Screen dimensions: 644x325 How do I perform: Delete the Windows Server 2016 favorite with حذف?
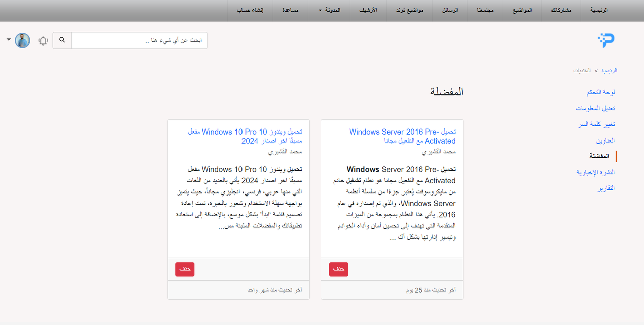click(x=339, y=269)
